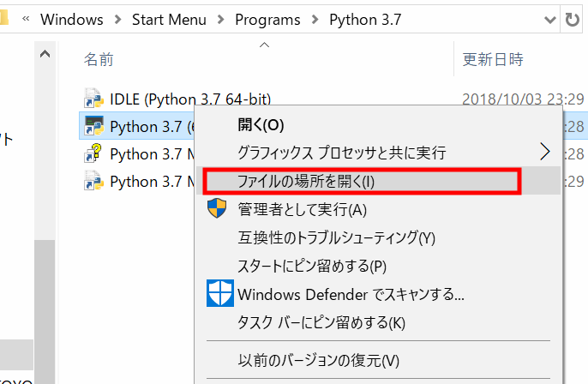The height and width of the screenshot is (384, 588).
Task: Select スタートにピン留めする(P)
Action: coord(378,267)
